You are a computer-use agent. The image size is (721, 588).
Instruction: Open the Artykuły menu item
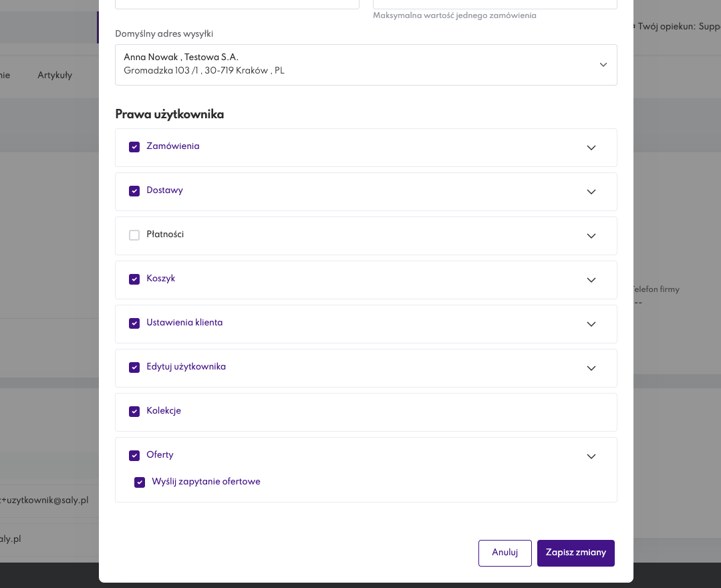coord(55,76)
